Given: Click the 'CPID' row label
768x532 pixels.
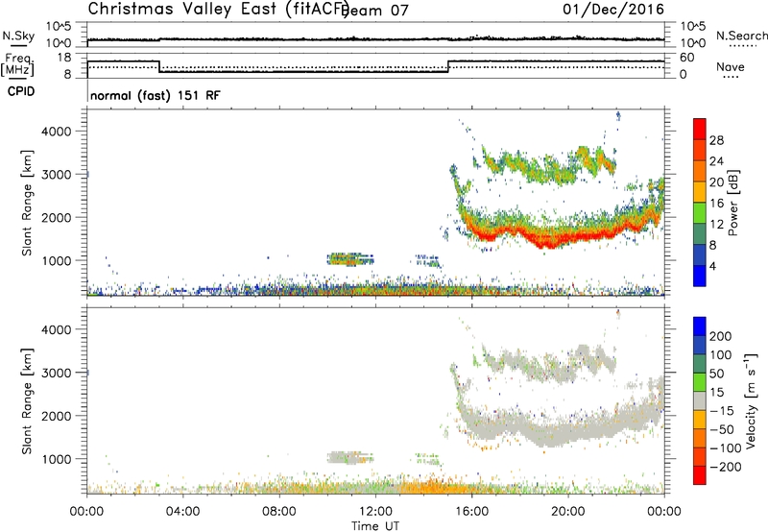Looking at the screenshot, I should (21, 91).
